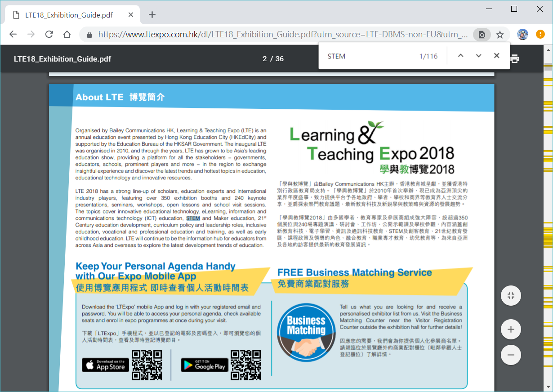Open the browser home page
Screen dimensions: 553x392
[67, 35]
